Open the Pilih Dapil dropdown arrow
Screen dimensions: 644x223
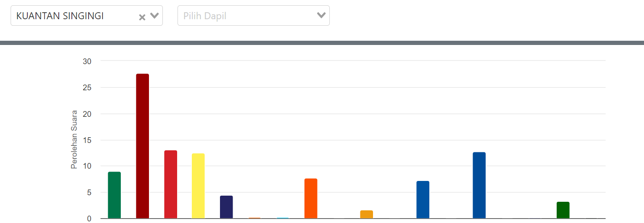[x=321, y=15]
